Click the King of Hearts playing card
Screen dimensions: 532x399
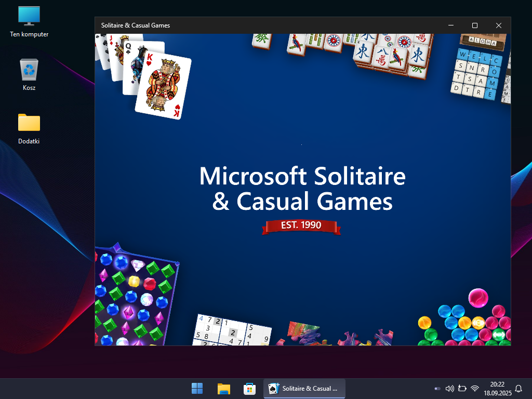click(x=163, y=86)
